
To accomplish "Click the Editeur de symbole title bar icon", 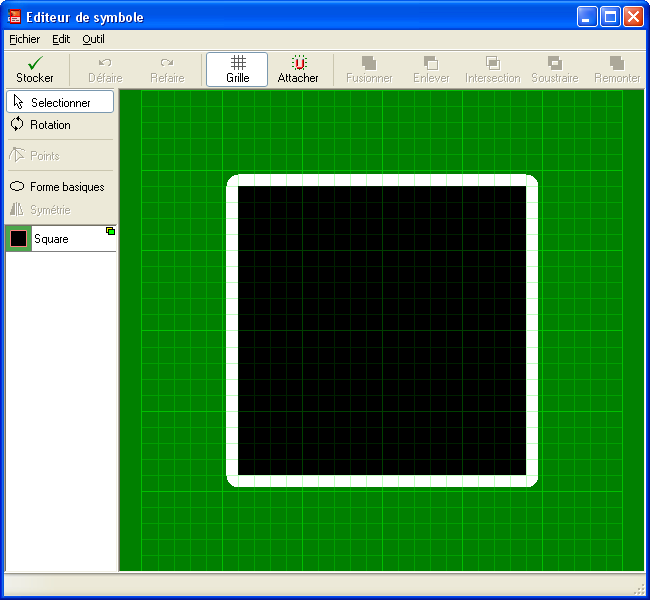I will pos(15,17).
